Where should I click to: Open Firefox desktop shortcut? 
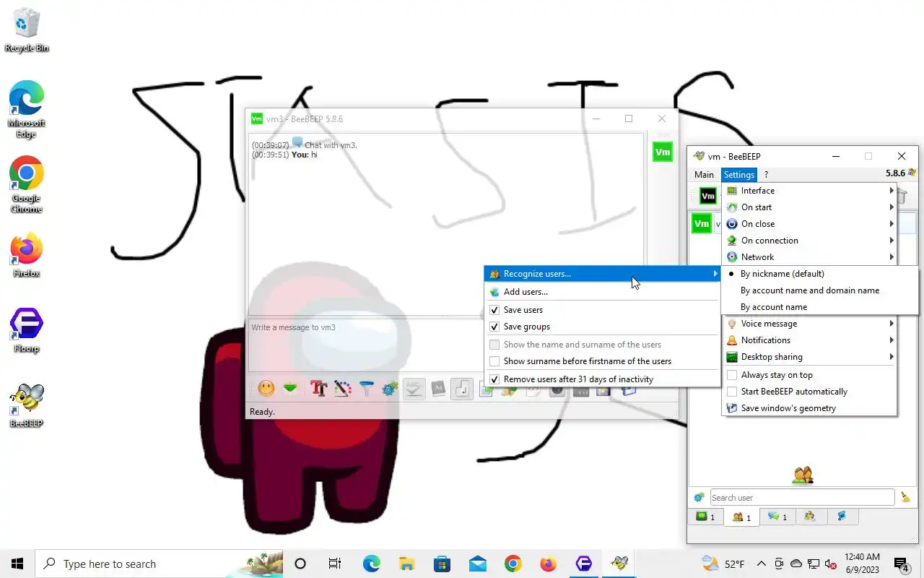tap(27, 255)
